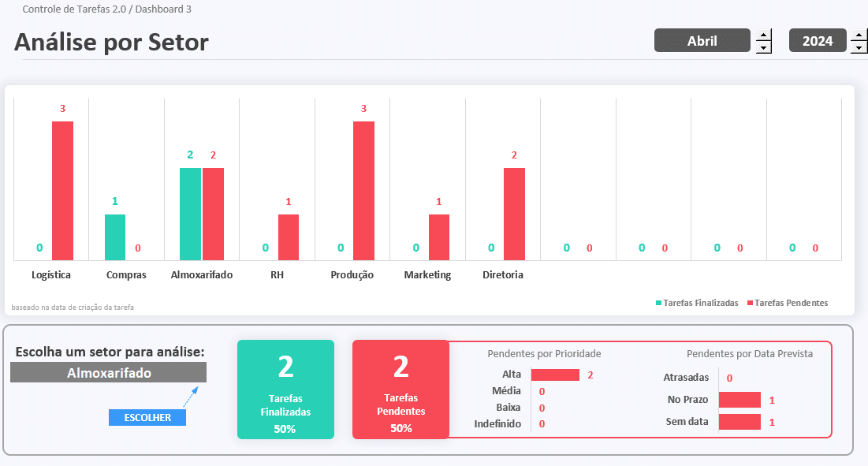This screenshot has width=868, height=466.
Task: Click the Compras finished teal bar
Action: [x=115, y=237]
